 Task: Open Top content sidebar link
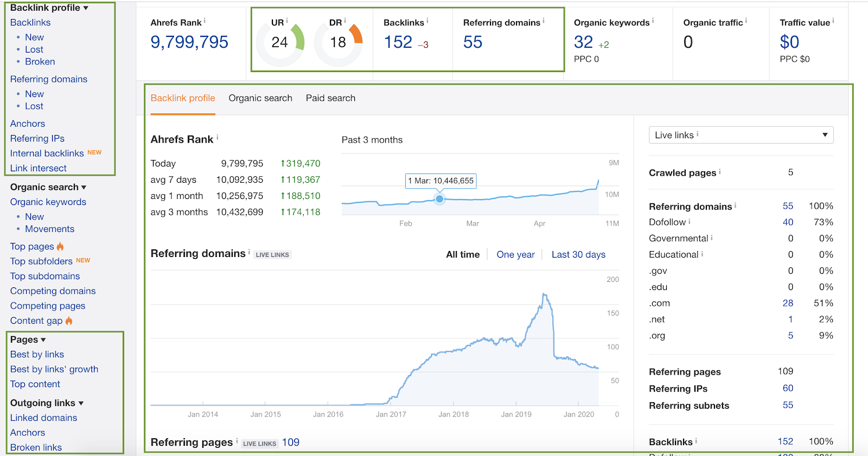tap(35, 384)
